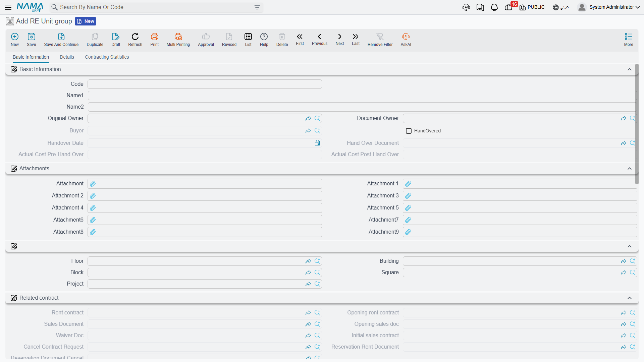This screenshot has height=362, width=644.
Task: Click paperclip icon for Attachment9
Action: (408, 232)
